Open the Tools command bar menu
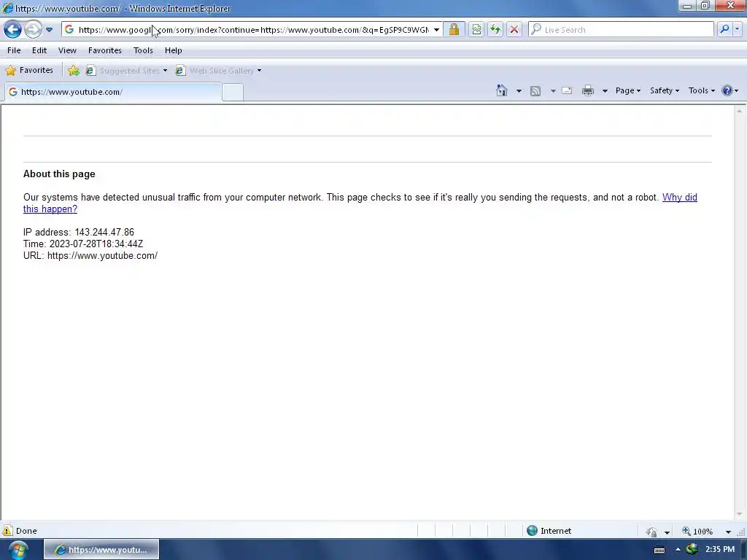The height and width of the screenshot is (560, 747). click(x=702, y=90)
